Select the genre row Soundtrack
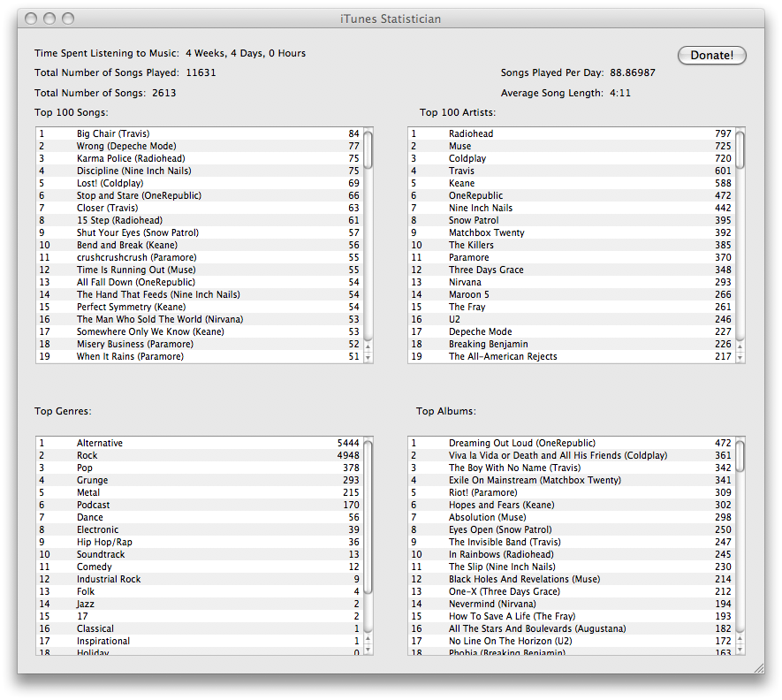Screen dimensions: 782x700 200,554
